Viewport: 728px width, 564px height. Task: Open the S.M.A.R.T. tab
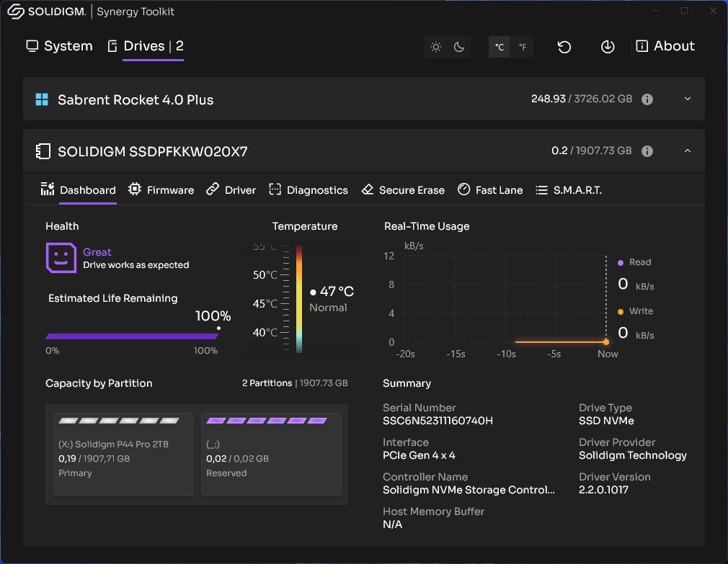(x=568, y=190)
